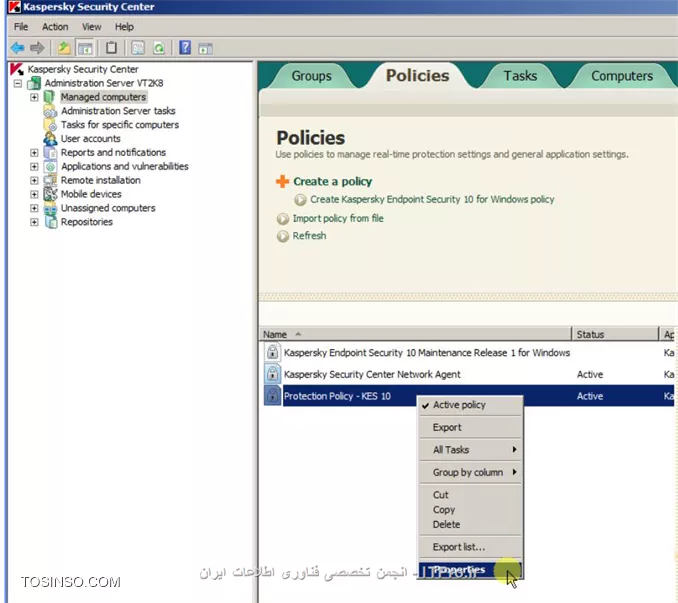The image size is (678, 603).
Task: Switch to the Tasks tab
Action: point(520,76)
